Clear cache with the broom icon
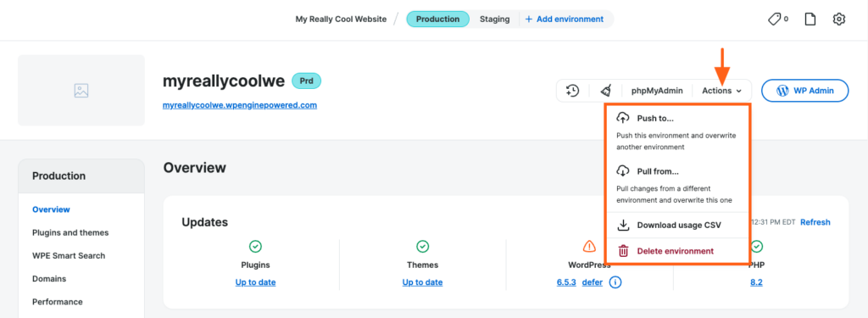This screenshot has height=318, width=868. [606, 90]
